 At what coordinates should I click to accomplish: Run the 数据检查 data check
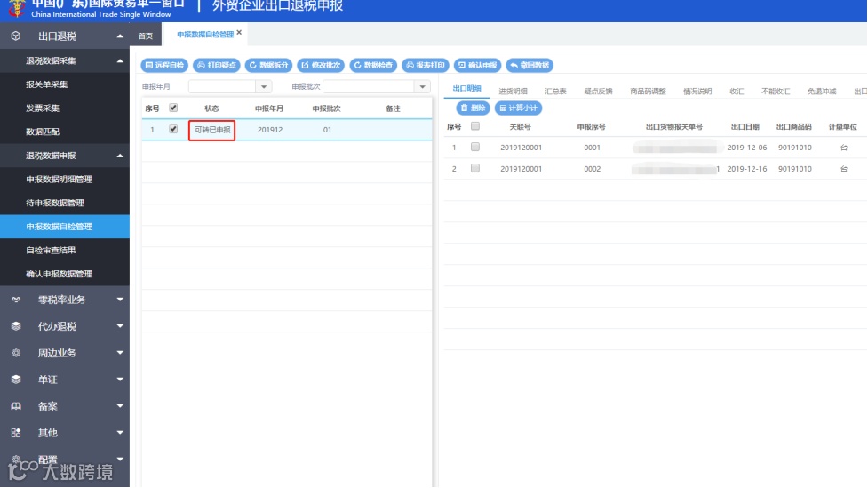(373, 66)
